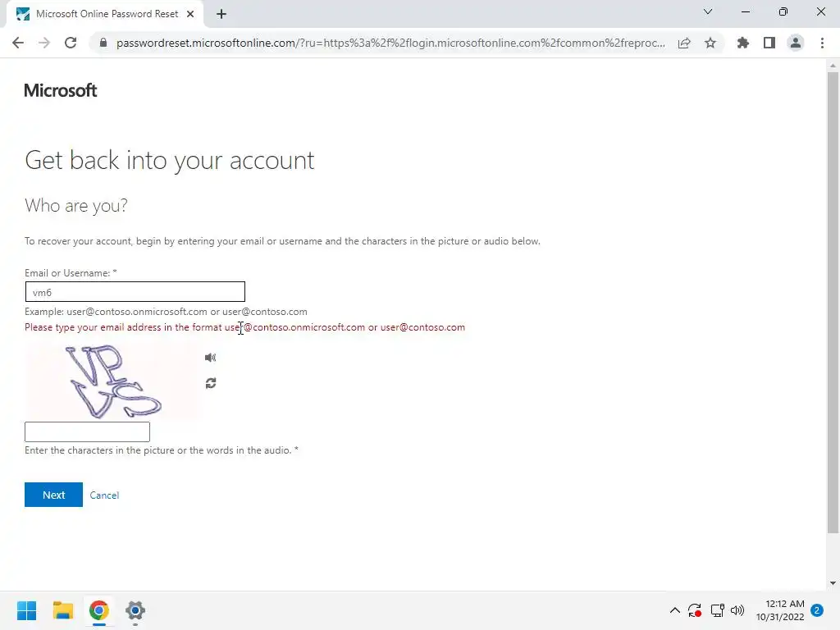Viewport: 840px width, 630px height.
Task: View site security lock info
Action: click(103, 43)
